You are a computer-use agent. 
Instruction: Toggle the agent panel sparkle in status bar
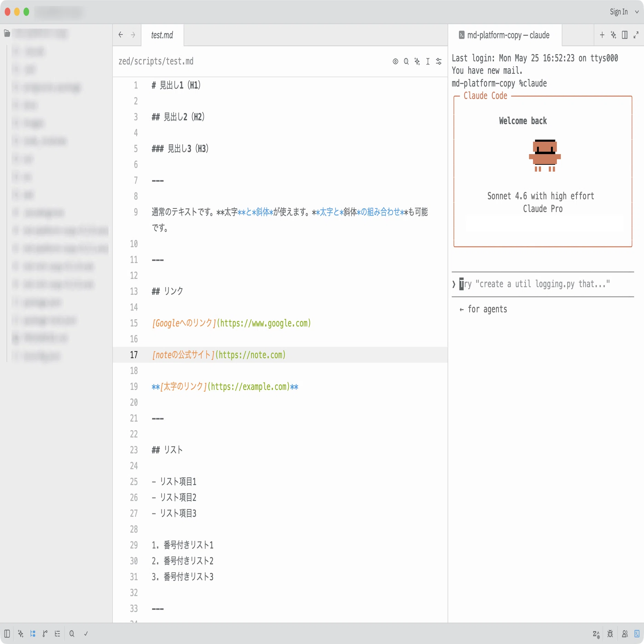pos(21,634)
